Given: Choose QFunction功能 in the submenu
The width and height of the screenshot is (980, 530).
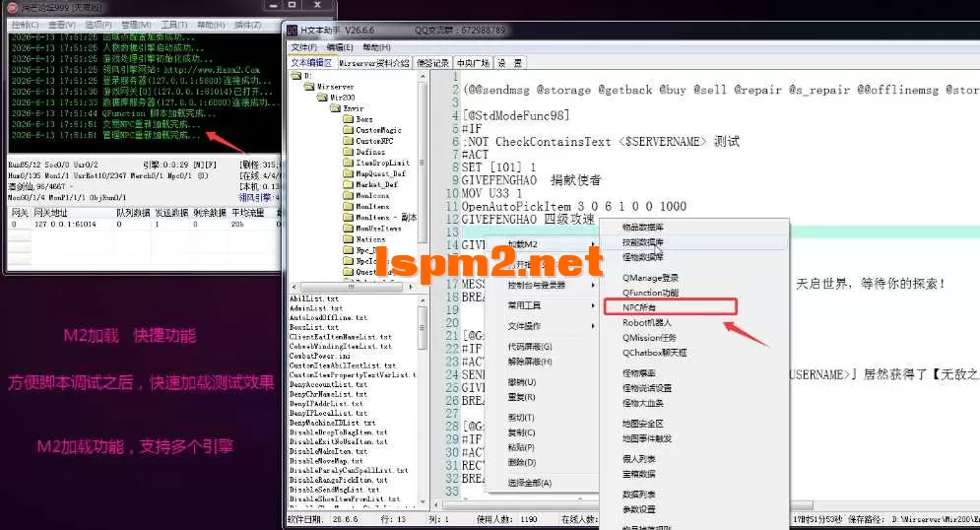Looking at the screenshot, I should (650, 293).
